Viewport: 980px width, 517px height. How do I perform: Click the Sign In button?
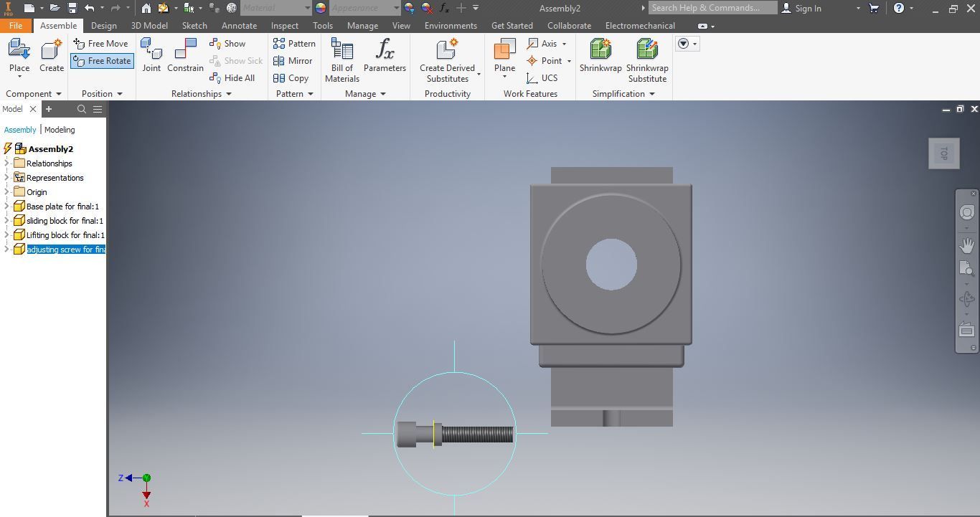coord(801,8)
